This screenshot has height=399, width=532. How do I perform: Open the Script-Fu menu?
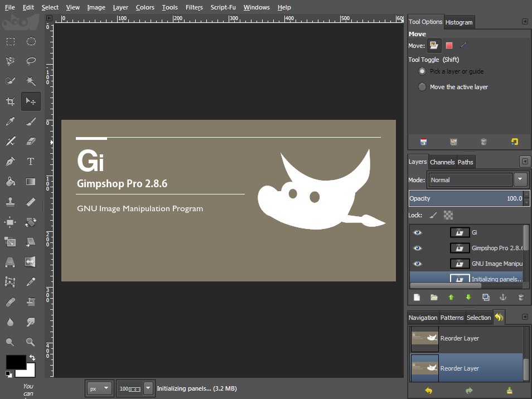223,7
